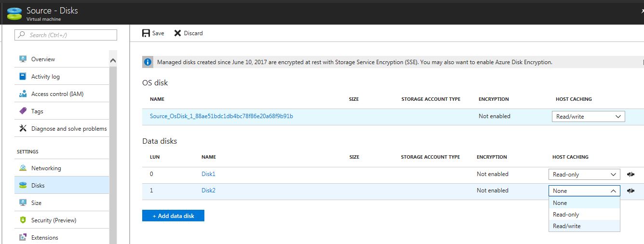
Task: Click the Security shield icon
Action: [23, 220]
